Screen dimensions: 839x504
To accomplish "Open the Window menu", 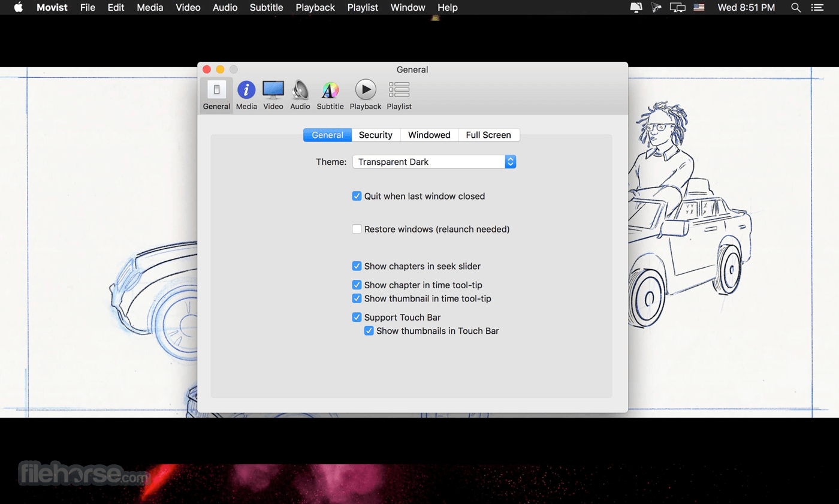I will 408,8.
